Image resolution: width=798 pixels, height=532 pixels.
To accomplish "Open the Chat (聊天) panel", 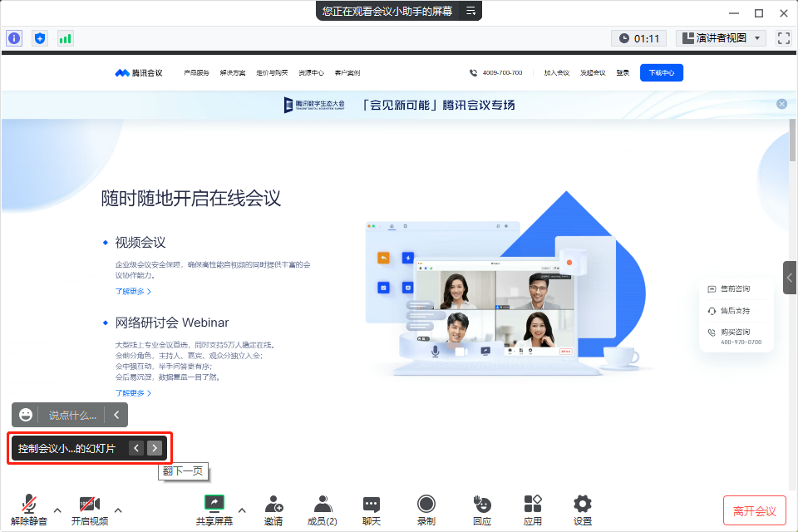I will (372, 510).
